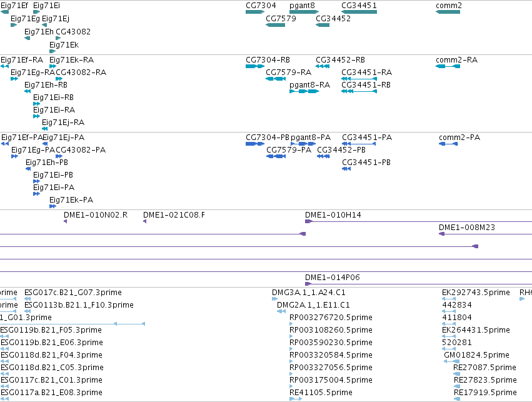Select the CG34451 gene bar glyph
Viewport: 532px width, 402px height.
359,12
